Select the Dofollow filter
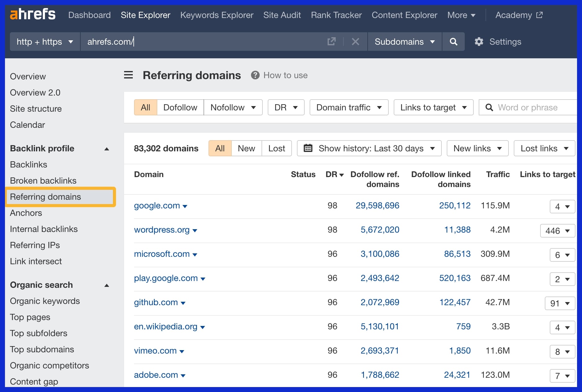 180,107
